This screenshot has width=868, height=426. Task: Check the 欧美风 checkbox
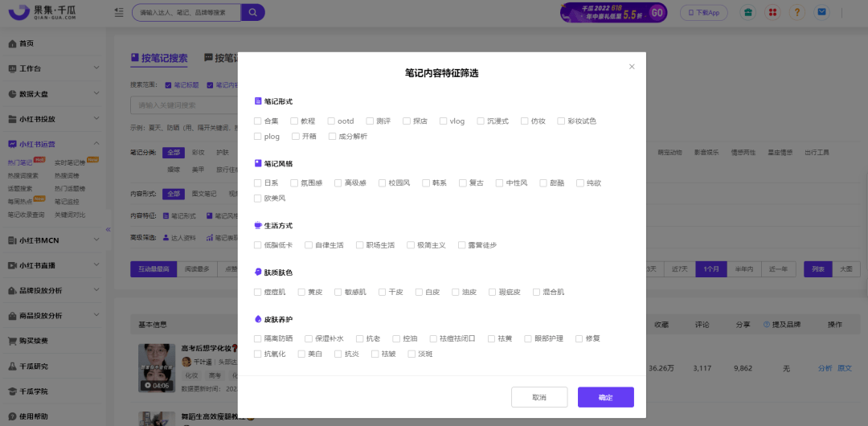[257, 199]
